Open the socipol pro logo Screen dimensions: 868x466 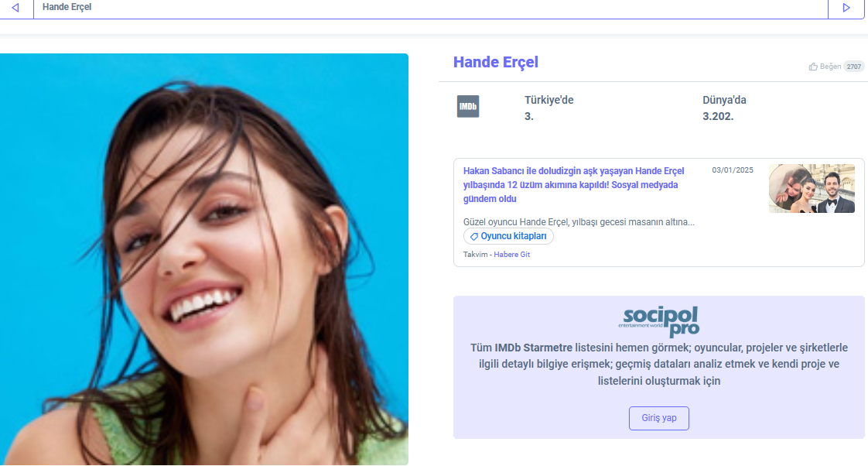coord(659,322)
